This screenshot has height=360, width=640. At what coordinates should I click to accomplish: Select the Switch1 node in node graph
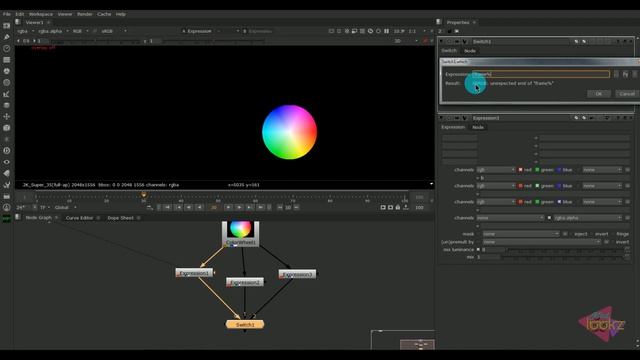[245, 324]
